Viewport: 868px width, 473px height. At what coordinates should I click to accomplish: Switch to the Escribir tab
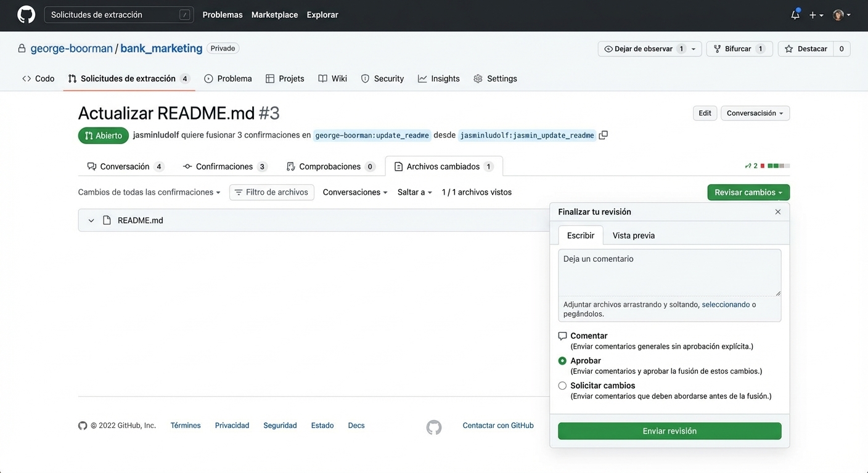point(581,235)
